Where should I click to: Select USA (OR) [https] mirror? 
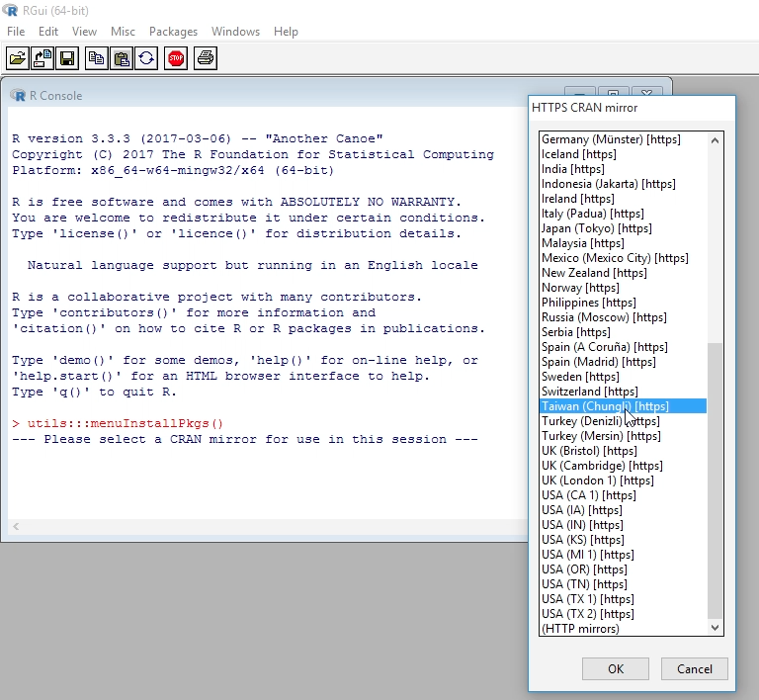(x=623, y=569)
